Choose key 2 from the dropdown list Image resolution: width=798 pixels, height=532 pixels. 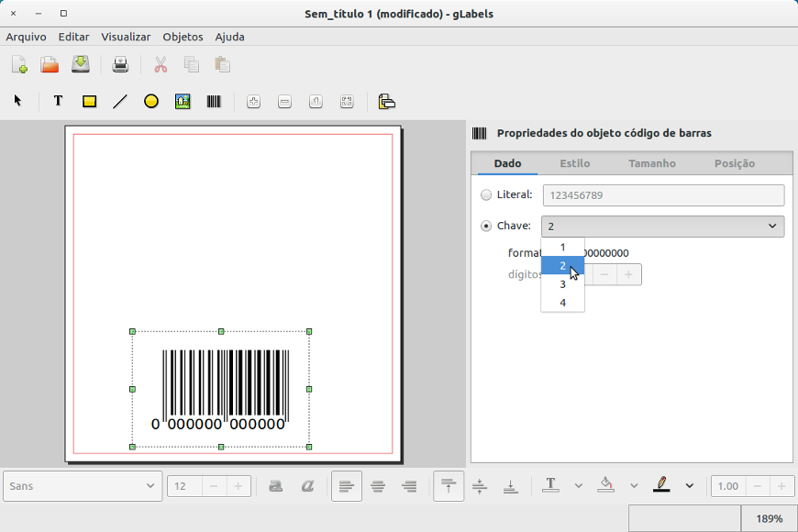(562, 266)
